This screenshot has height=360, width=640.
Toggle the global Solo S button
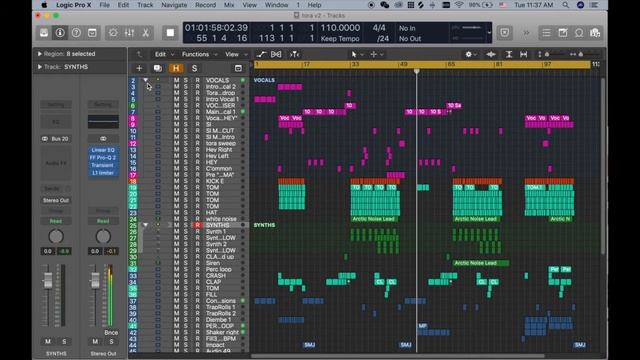pyautogui.click(x=194, y=68)
